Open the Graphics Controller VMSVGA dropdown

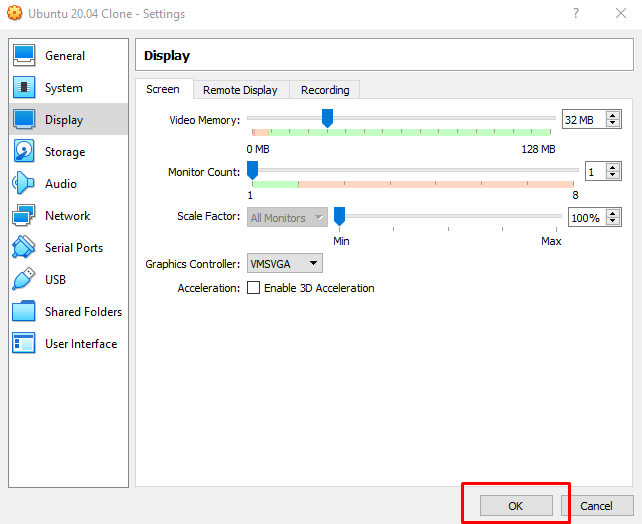point(285,263)
